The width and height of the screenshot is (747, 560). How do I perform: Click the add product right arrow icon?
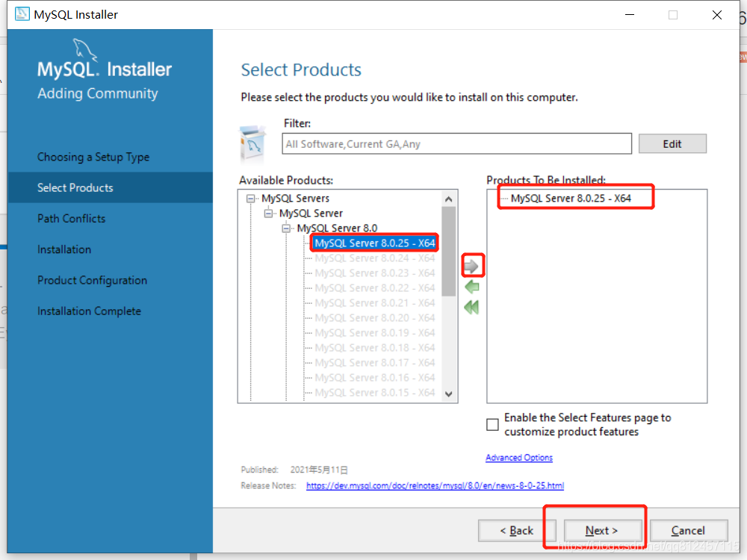471,267
